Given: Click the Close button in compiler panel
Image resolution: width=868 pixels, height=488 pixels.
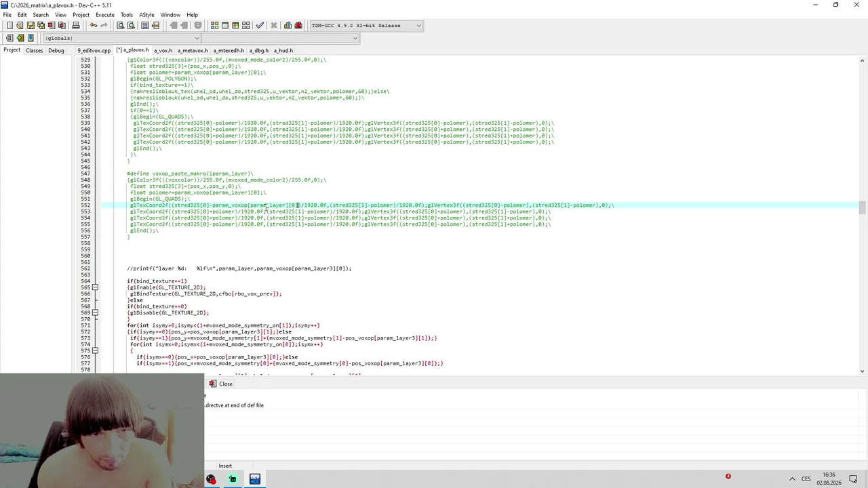Looking at the screenshot, I should [x=220, y=384].
